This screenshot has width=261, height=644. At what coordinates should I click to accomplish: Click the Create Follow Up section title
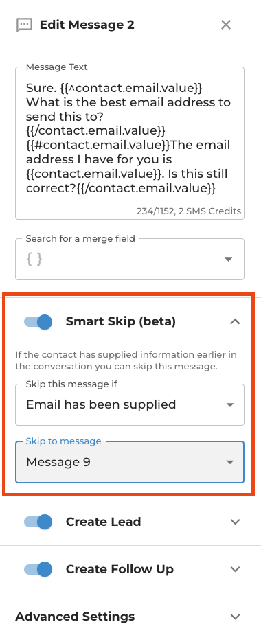120,570
